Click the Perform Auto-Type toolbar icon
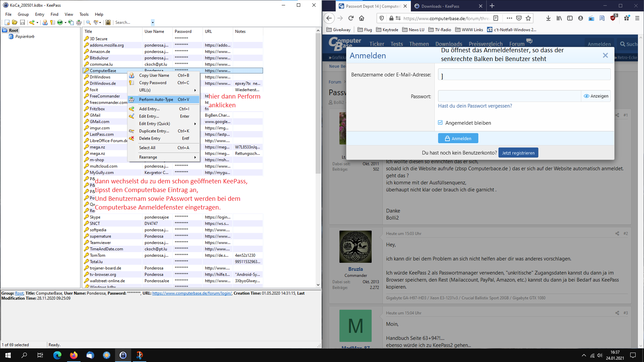The width and height of the screenshot is (644, 362). point(79,22)
